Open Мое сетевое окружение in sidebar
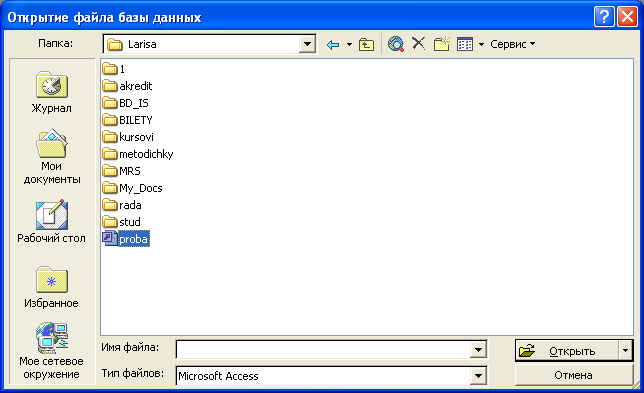644x393 pixels. [x=52, y=351]
